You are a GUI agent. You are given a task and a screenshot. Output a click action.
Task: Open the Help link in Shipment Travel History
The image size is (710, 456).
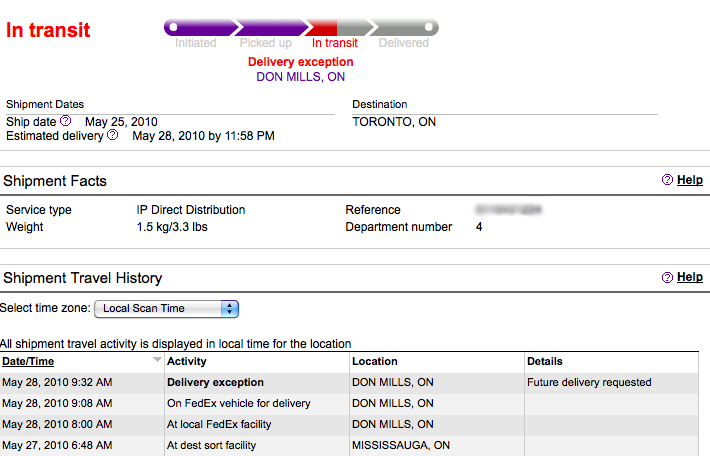click(x=689, y=278)
